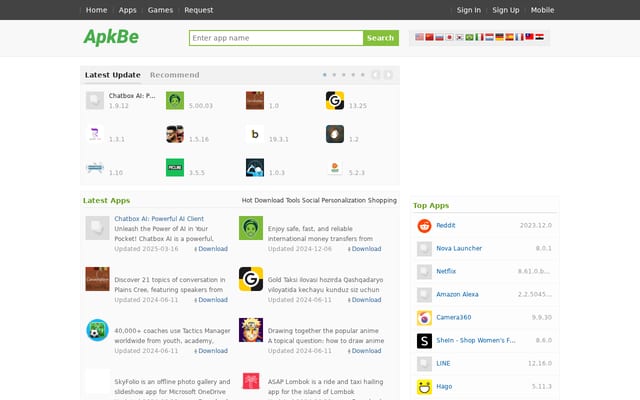Switch language using the Brazil flag

[x=469, y=37]
